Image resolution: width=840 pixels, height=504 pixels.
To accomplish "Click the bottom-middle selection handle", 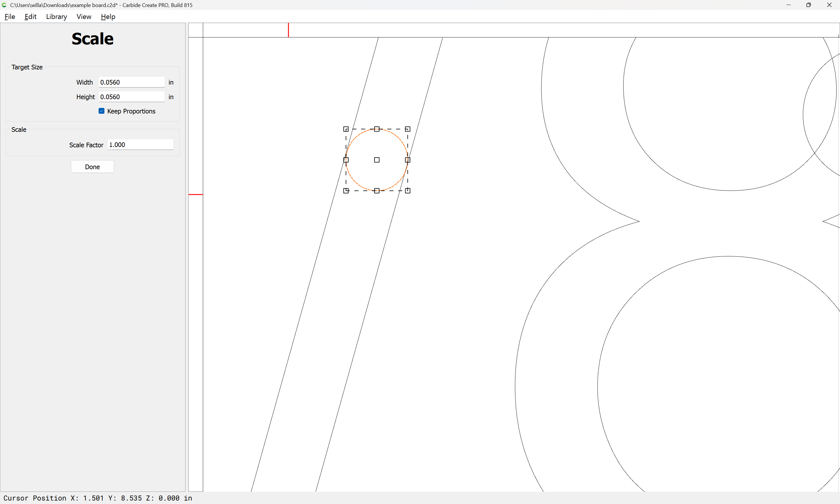I will (377, 191).
